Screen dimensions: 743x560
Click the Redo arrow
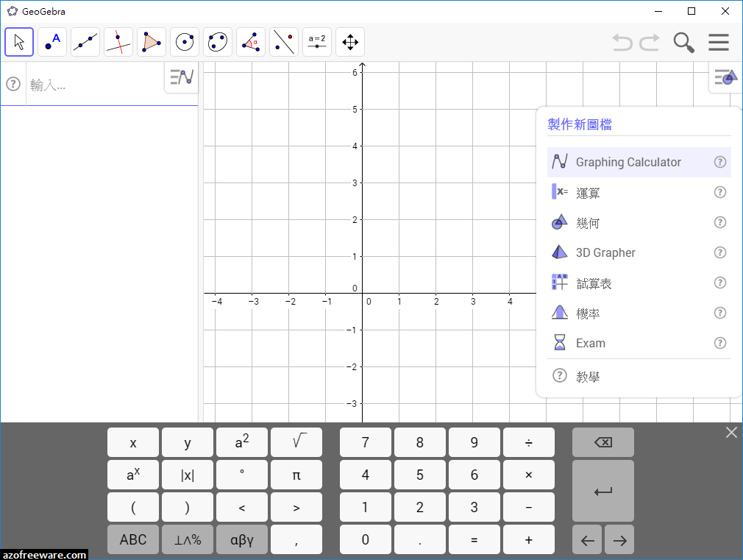pos(650,42)
